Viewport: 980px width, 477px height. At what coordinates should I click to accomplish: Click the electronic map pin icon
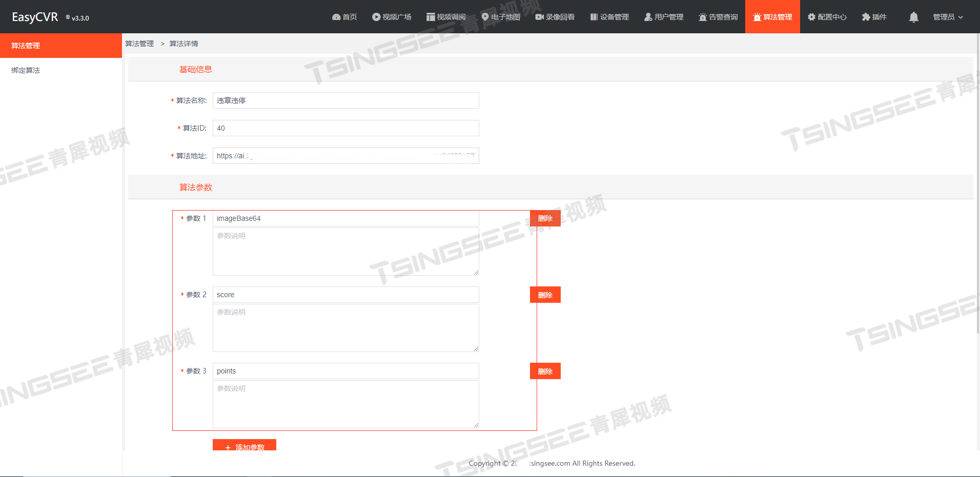point(485,17)
